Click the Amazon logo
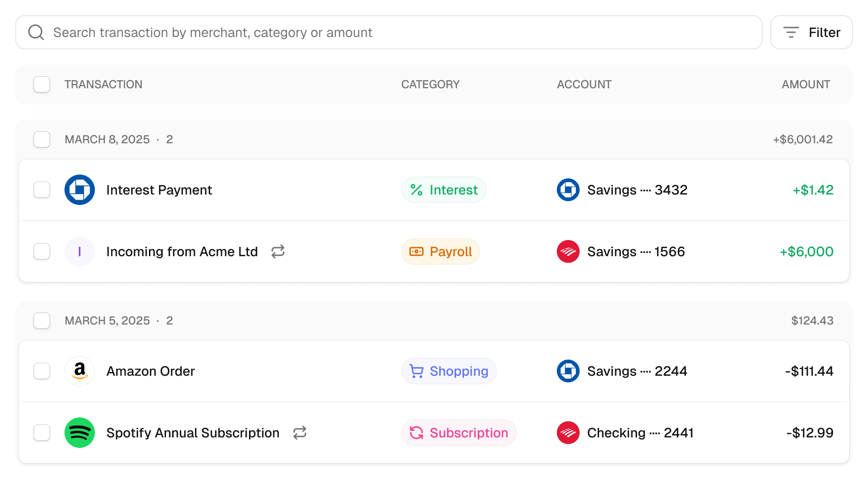868x482 pixels. [x=79, y=371]
